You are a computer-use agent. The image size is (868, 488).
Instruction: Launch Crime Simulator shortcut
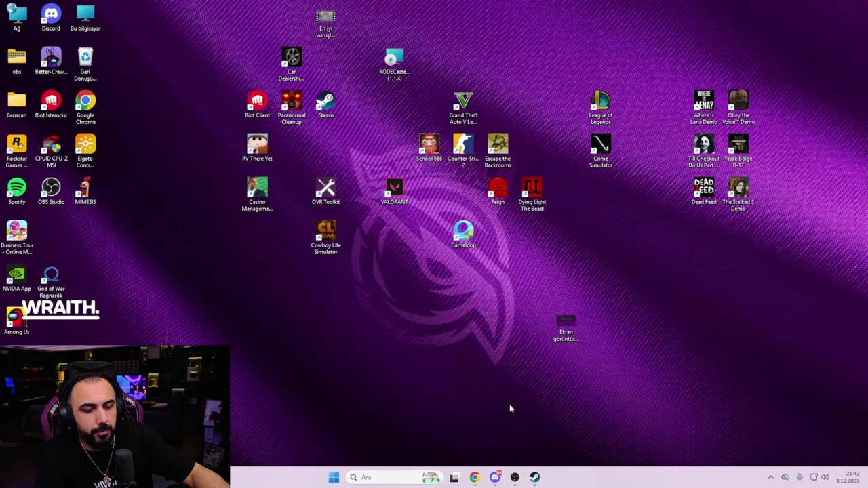tap(601, 151)
